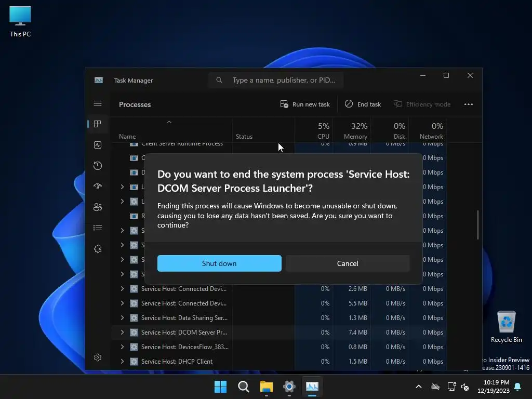Open Task Manager settings gear

[98, 357]
